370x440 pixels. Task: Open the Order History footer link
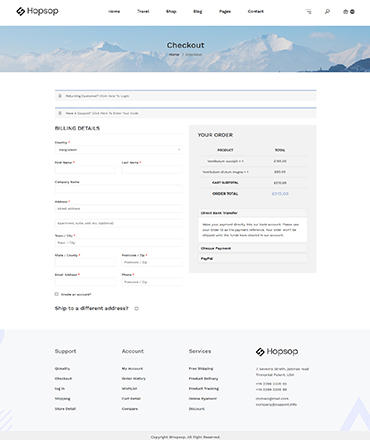pyautogui.click(x=134, y=379)
